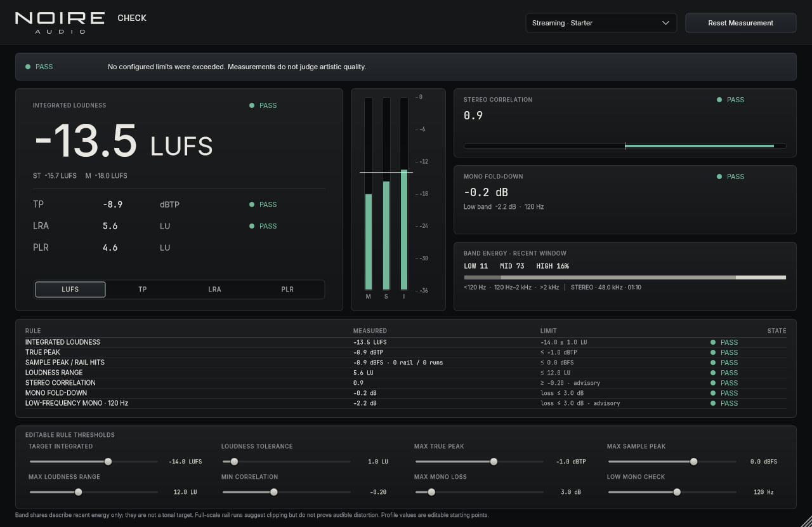Click the Min Correlation slider handle
This screenshot has height=527, width=812.
tap(274, 492)
